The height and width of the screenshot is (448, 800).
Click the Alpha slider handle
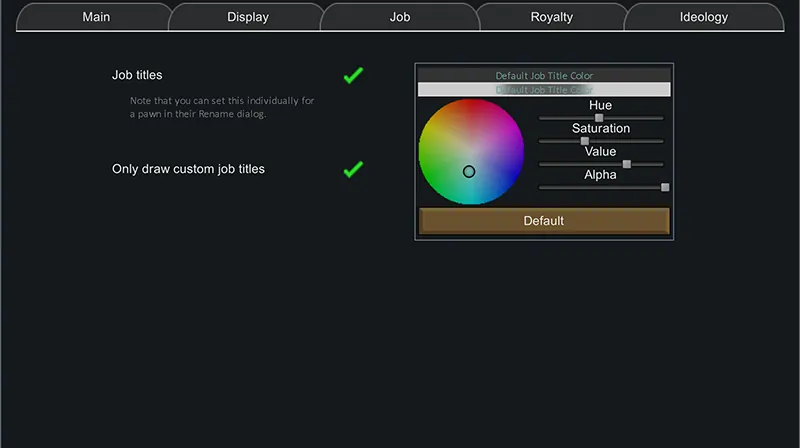tap(665, 187)
